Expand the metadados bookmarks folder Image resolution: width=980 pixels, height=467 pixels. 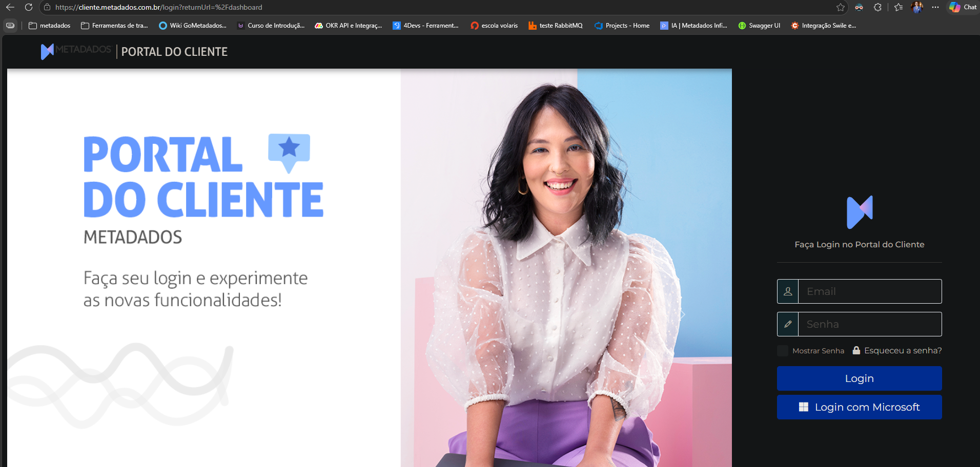[50, 26]
